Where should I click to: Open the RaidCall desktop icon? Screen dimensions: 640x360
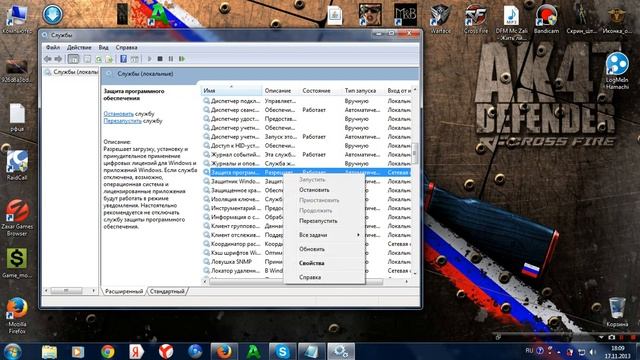[x=17, y=165]
